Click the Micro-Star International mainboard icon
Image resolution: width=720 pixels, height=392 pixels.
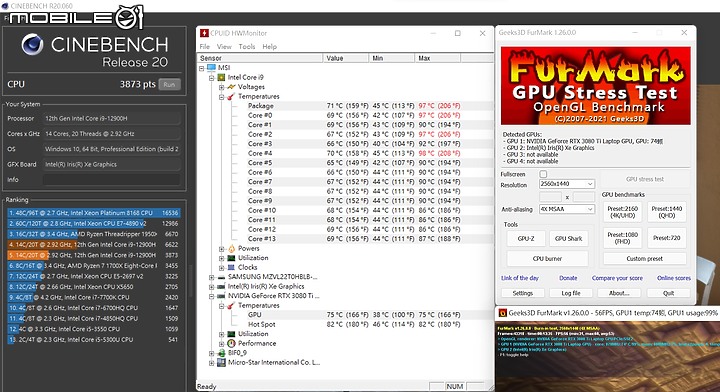[x=221, y=363]
